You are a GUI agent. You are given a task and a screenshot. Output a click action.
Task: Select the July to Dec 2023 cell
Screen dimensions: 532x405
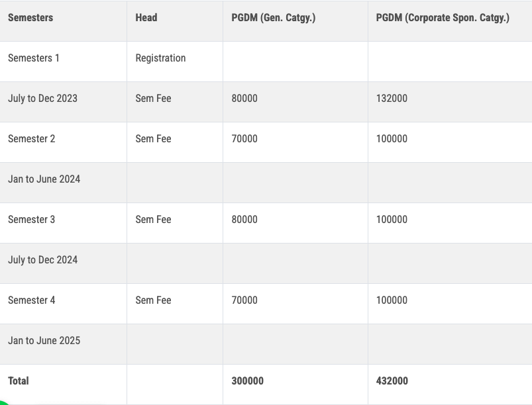pyautogui.click(x=42, y=99)
